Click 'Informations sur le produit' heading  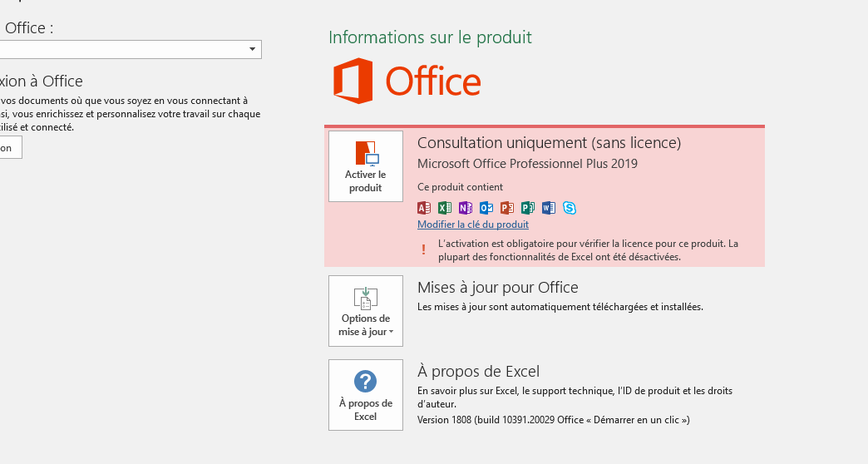pos(430,37)
